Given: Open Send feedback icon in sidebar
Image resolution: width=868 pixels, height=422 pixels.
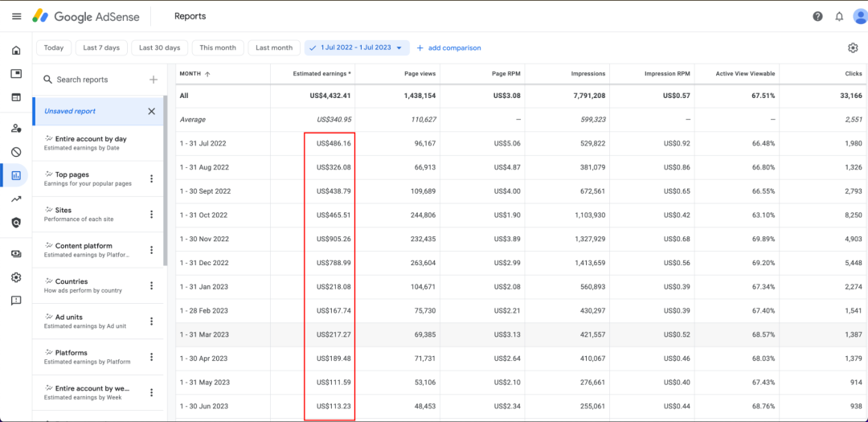Looking at the screenshot, I should click(x=16, y=301).
